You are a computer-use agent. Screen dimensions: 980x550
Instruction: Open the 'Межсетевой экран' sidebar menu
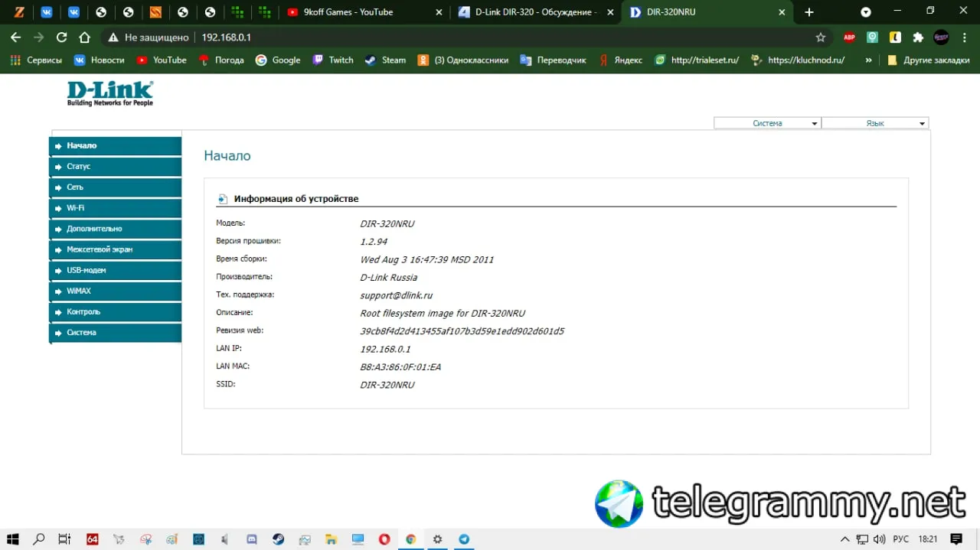[116, 249]
